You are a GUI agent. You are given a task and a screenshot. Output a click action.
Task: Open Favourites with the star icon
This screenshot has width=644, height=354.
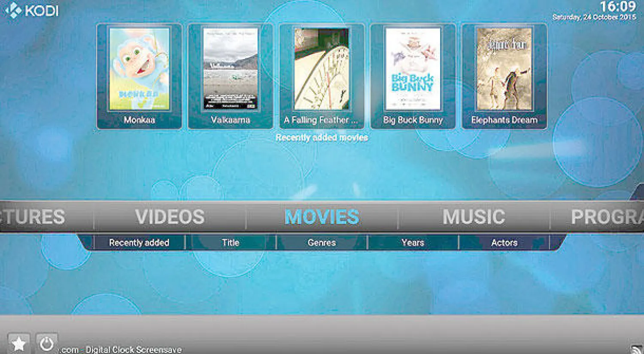[19, 344]
